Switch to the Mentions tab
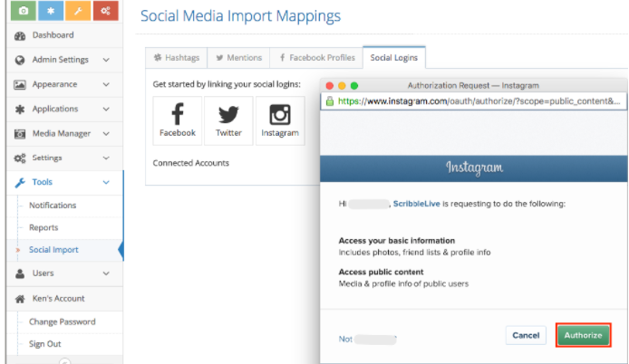 (x=238, y=58)
